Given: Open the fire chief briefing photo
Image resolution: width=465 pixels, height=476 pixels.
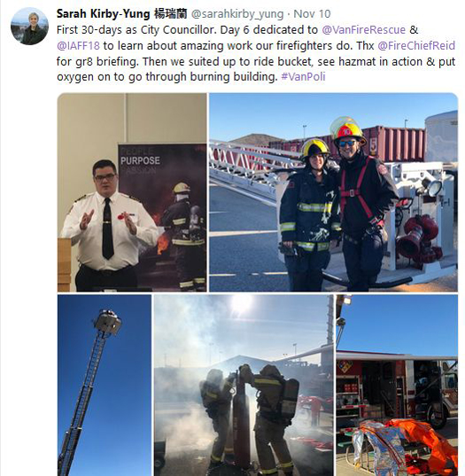Looking at the screenshot, I should click(132, 192).
